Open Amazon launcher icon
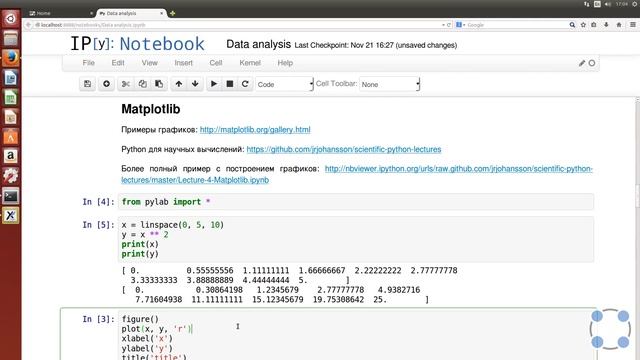 click(11, 156)
